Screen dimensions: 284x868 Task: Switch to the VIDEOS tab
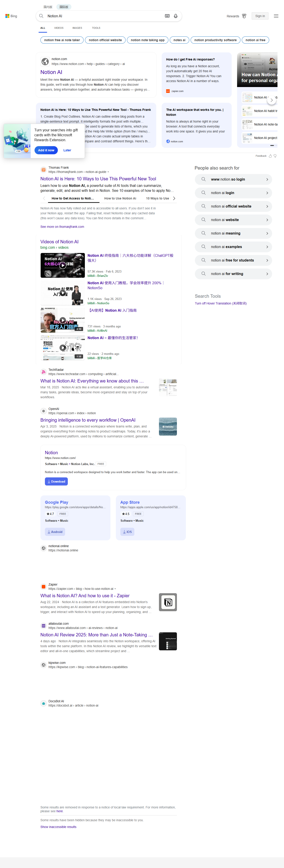click(59, 28)
